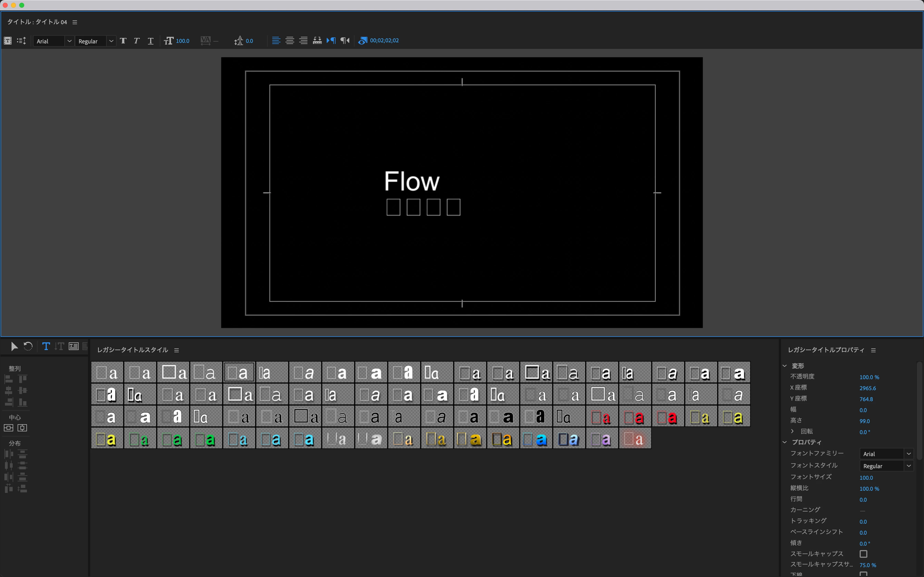Viewport: 924px width, 577px height.
Task: Select the Rotation tool
Action: 28,346
